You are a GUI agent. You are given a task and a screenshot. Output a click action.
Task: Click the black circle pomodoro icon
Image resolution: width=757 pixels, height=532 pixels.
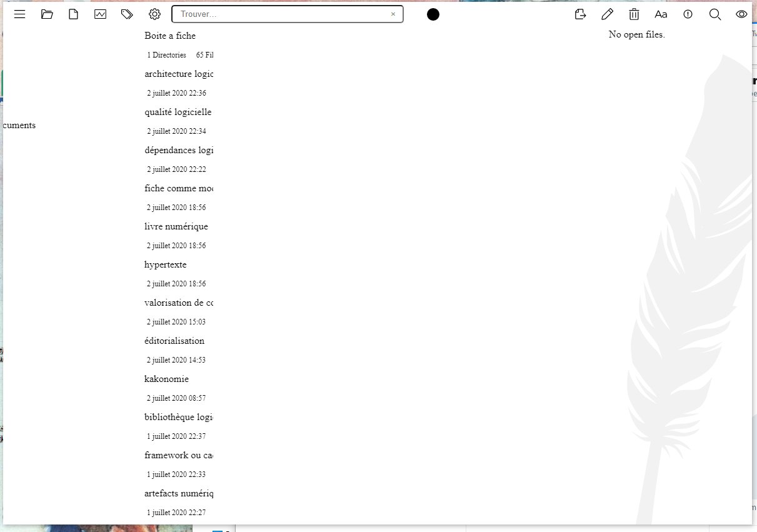point(433,14)
